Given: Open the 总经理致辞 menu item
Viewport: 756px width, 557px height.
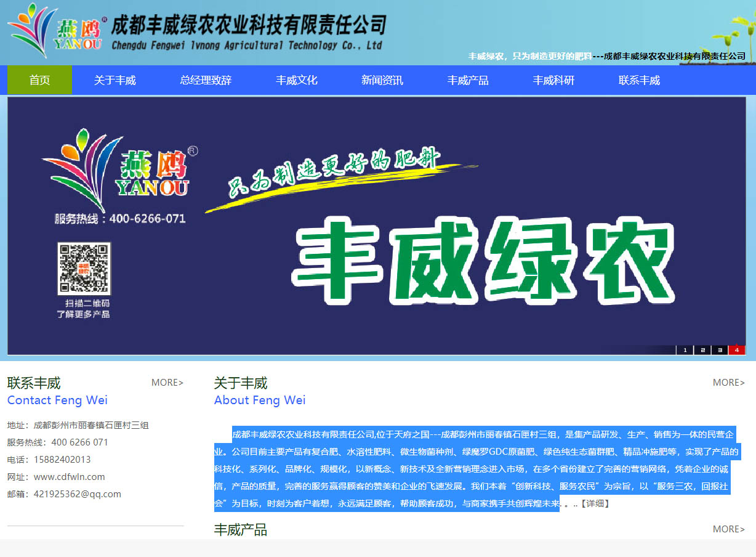Looking at the screenshot, I should point(206,80).
